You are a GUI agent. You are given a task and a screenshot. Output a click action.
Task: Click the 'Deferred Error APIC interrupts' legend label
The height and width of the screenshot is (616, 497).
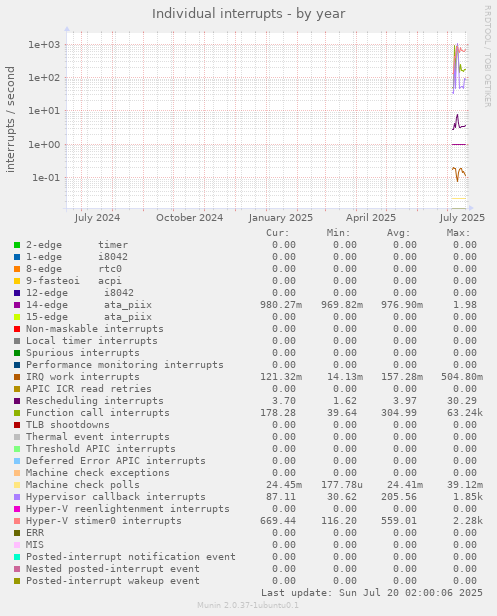[x=116, y=461]
